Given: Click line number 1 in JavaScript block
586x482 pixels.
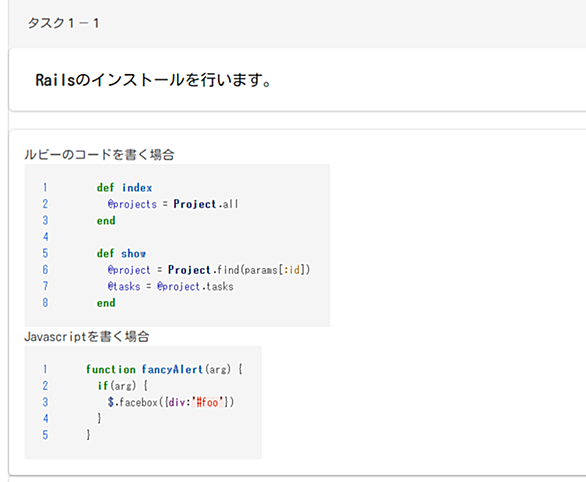Looking at the screenshot, I should click(45, 369).
